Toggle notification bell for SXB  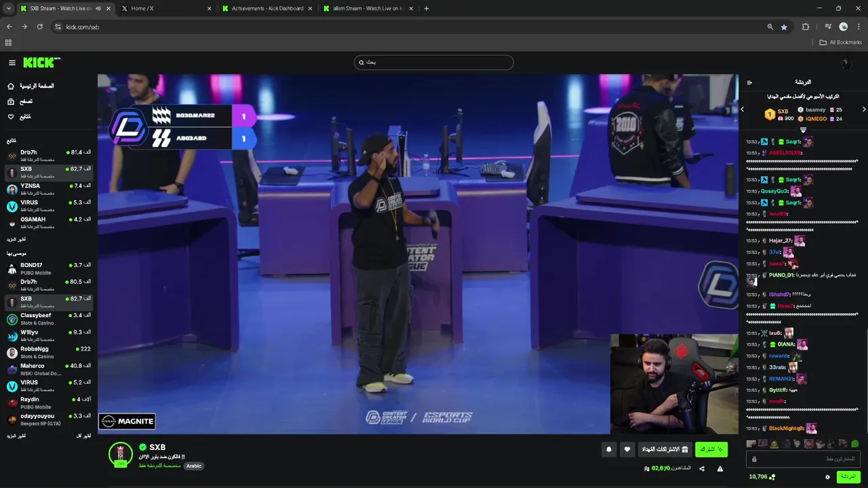[x=609, y=449]
